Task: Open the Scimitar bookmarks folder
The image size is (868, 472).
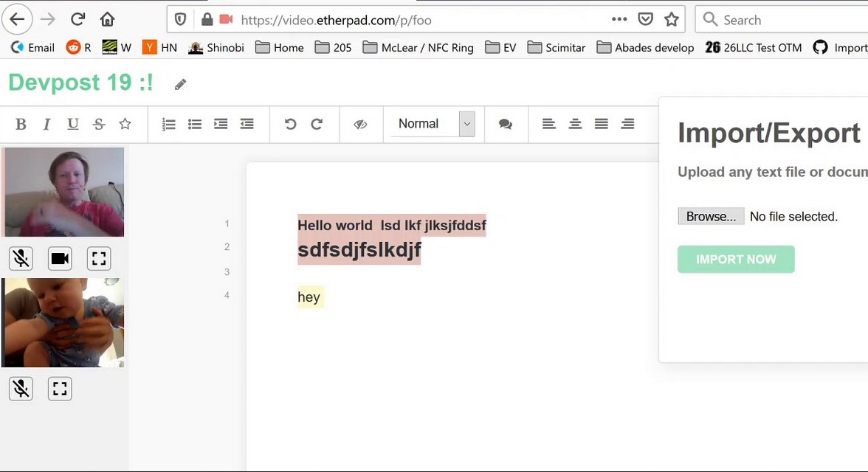Action: [x=557, y=48]
